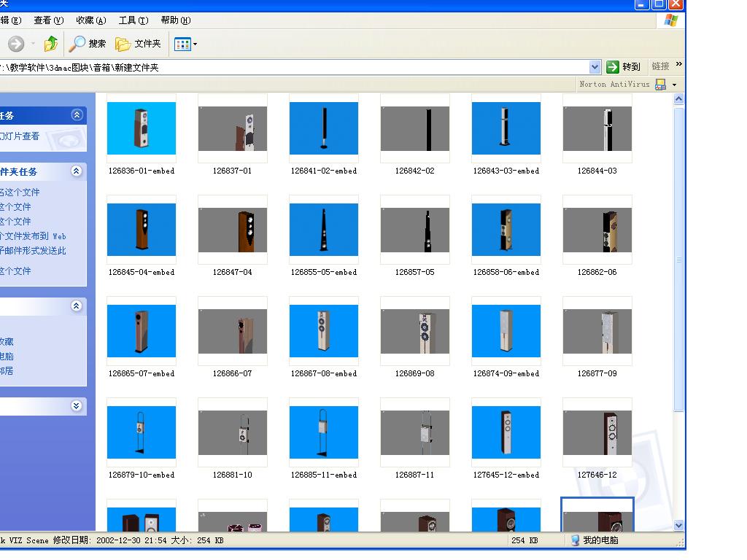The image size is (747, 560).
Task: Open the Tools (工具) menu
Action: pyautogui.click(x=133, y=20)
